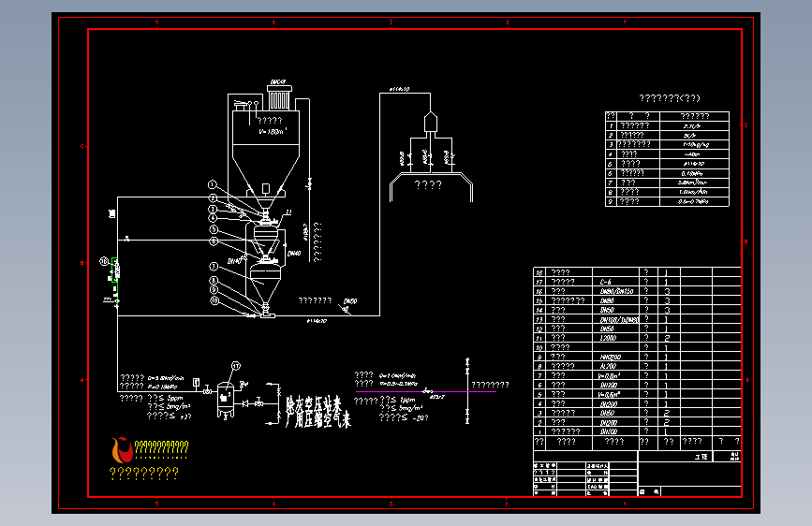Viewport: 812px width, 526px height.
Task: Select callout balloon number 10
Action: click(214, 300)
